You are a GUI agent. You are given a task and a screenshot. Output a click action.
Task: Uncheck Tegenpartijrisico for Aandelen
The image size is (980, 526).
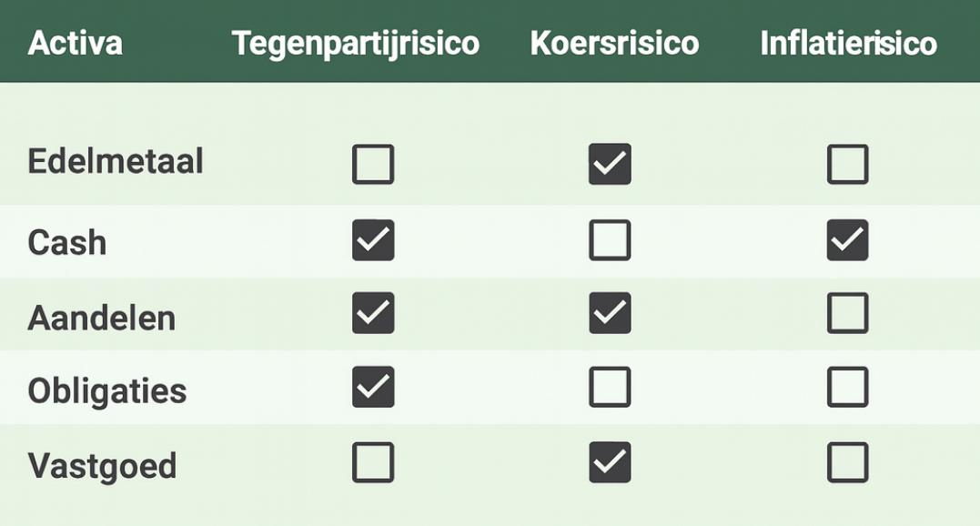pyautogui.click(x=373, y=314)
